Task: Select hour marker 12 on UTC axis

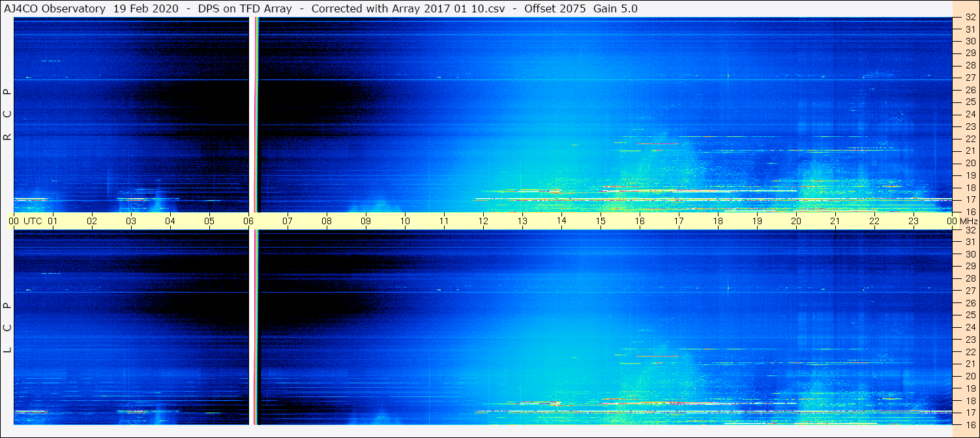Action: point(483,221)
